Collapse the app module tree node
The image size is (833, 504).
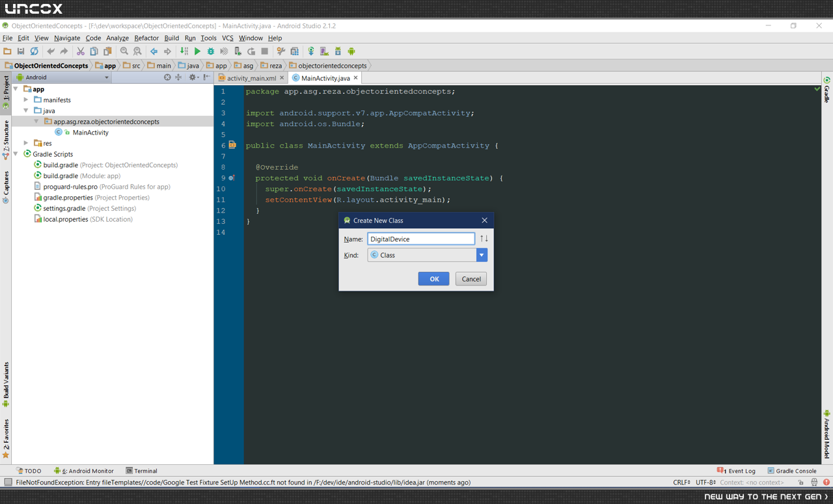pos(16,89)
